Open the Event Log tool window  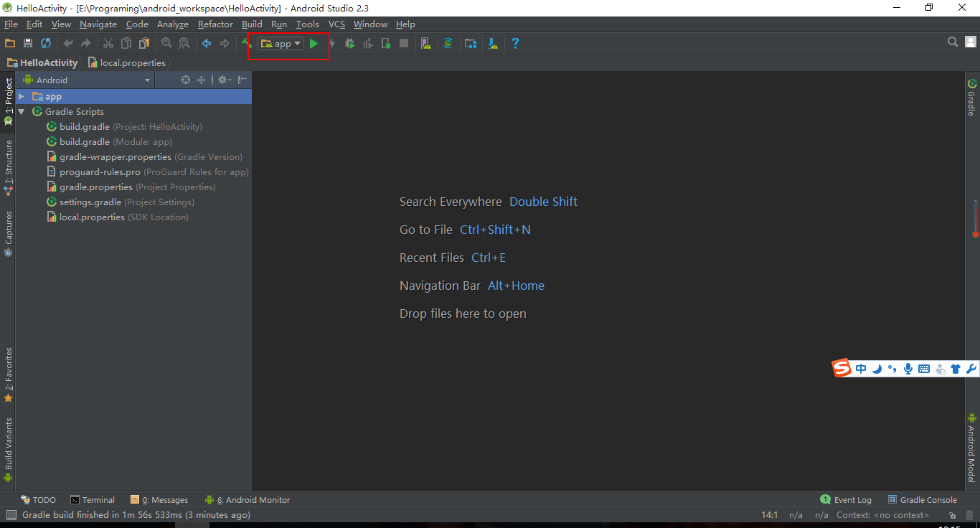(846, 500)
